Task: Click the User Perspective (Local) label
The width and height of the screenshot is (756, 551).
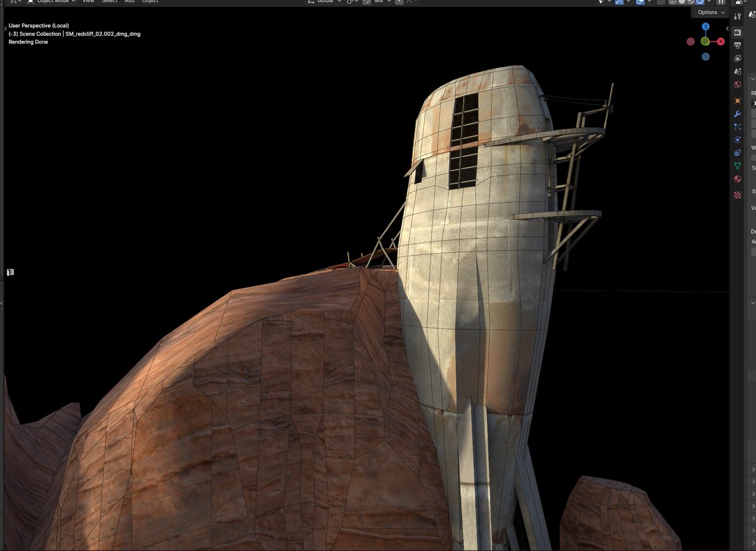Action: [x=38, y=26]
